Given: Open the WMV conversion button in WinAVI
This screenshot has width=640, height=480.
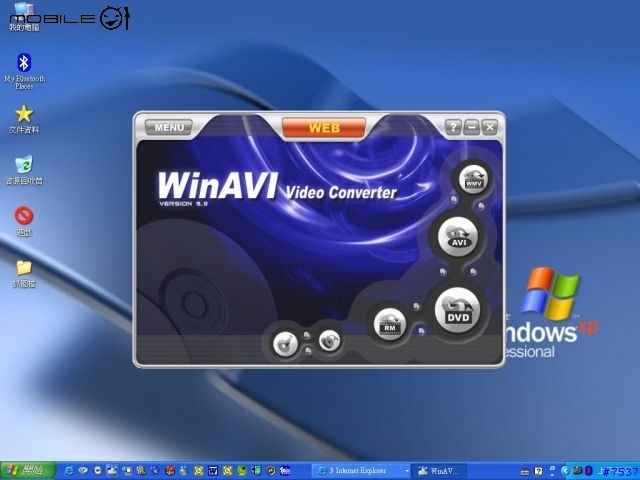Looking at the screenshot, I should [x=473, y=180].
